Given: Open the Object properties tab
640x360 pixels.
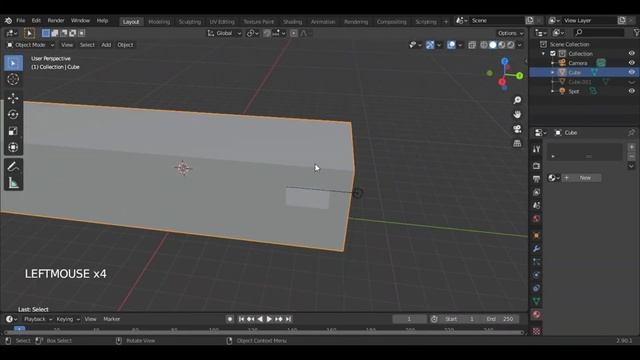Looking at the screenshot, I should [536, 236].
